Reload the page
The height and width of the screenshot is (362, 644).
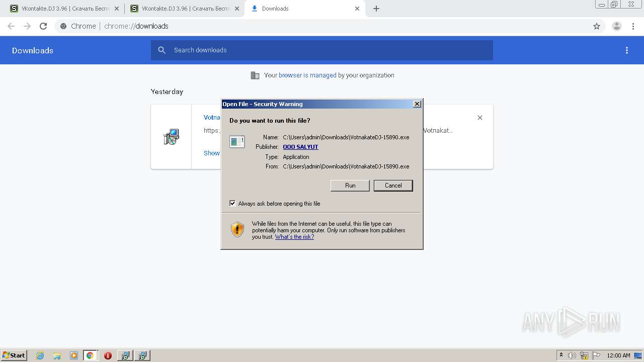pos(43,26)
